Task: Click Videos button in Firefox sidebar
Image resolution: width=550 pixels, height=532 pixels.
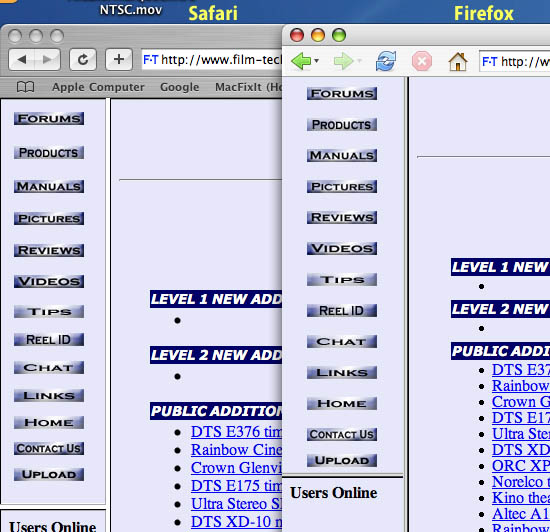Action: coord(342,248)
